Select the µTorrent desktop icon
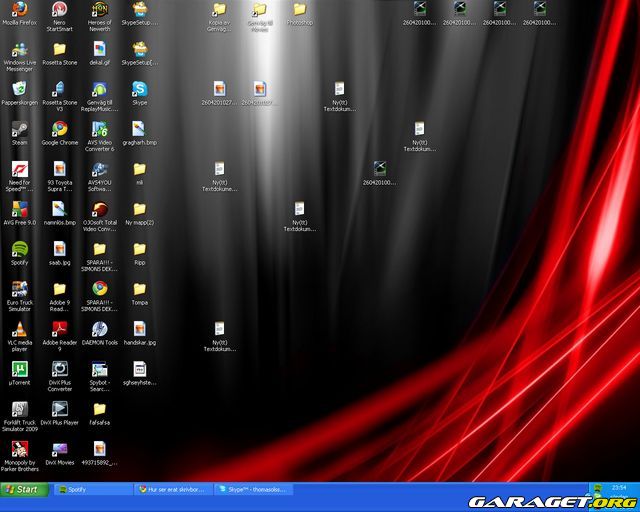 19,369
